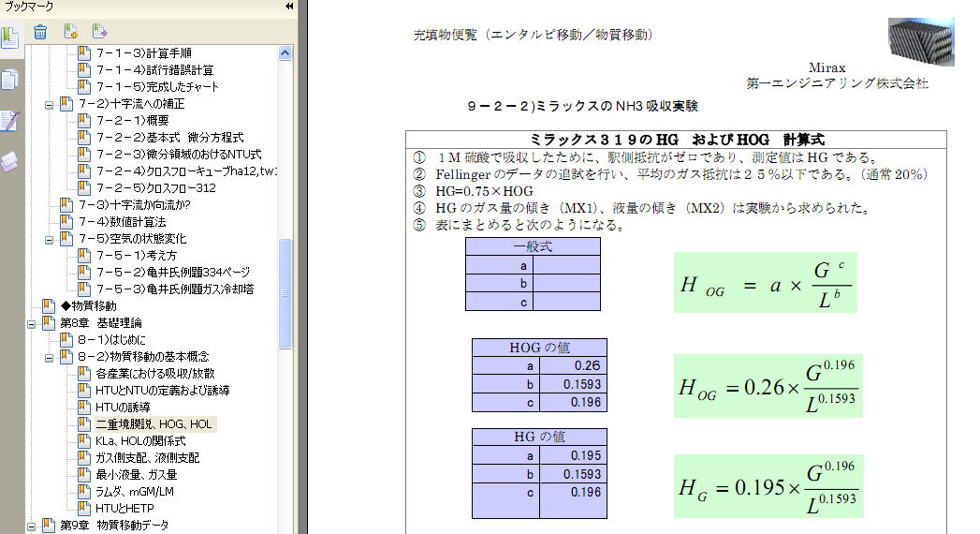The image size is (980, 534).
Task: Click heading 9-2-2)ミラックスのNH3吸収実験
Action: pos(582,106)
